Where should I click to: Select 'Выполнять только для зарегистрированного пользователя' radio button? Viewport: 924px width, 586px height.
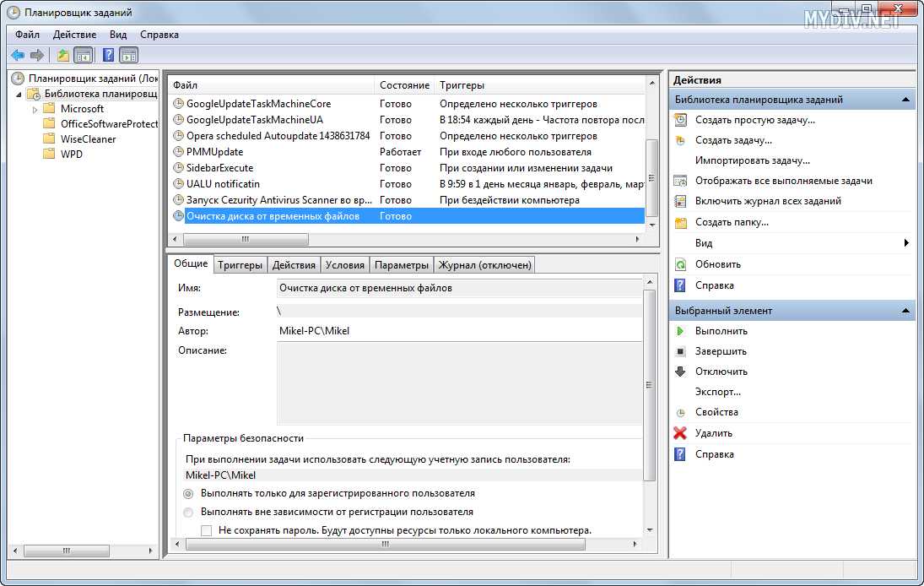[x=188, y=493]
